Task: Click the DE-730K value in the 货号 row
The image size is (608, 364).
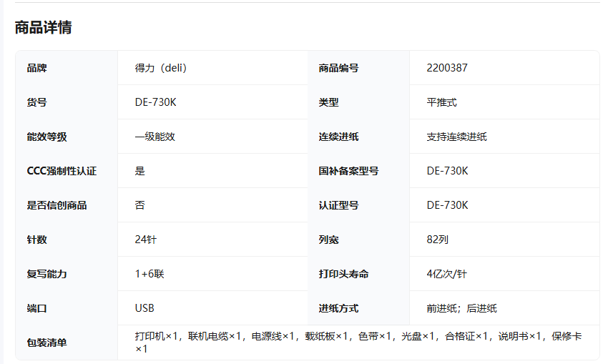Action: [155, 102]
